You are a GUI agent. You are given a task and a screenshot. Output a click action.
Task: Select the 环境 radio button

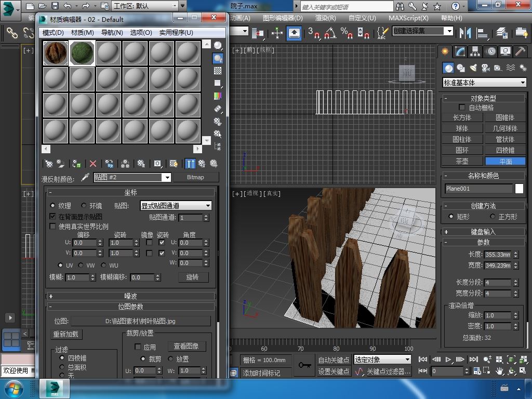tap(84, 205)
